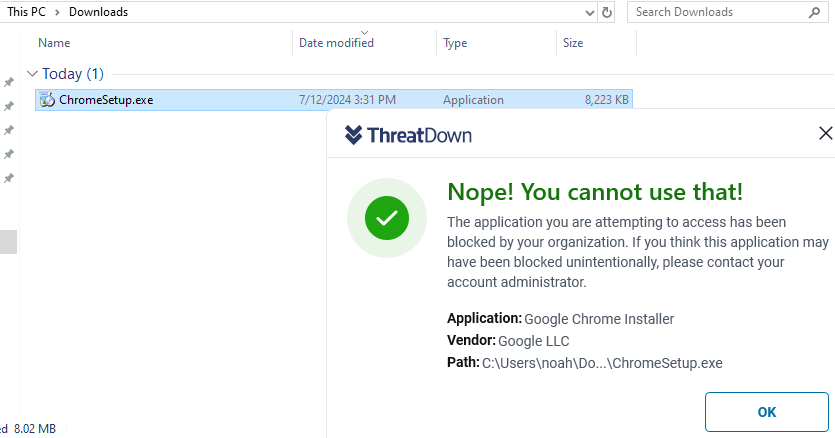The width and height of the screenshot is (835, 438).
Task: Click the Path value ending in ChromeSetup.exe
Action: point(602,363)
